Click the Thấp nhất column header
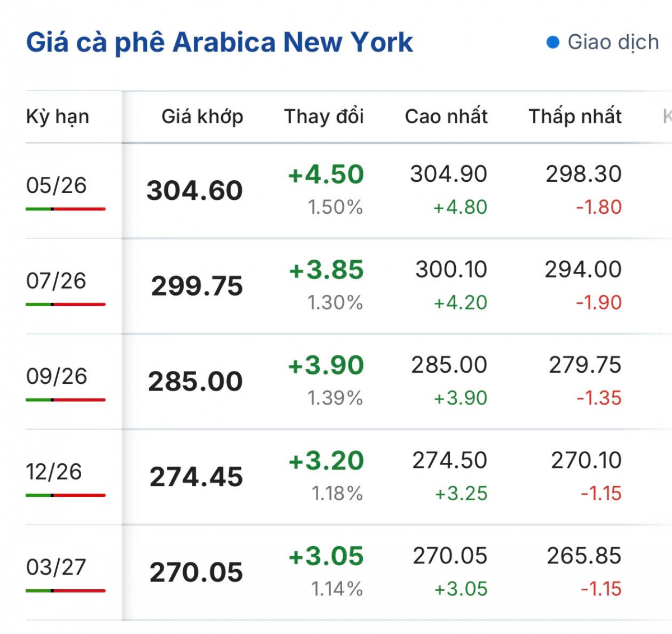This screenshot has width=672, height=634. point(575,116)
